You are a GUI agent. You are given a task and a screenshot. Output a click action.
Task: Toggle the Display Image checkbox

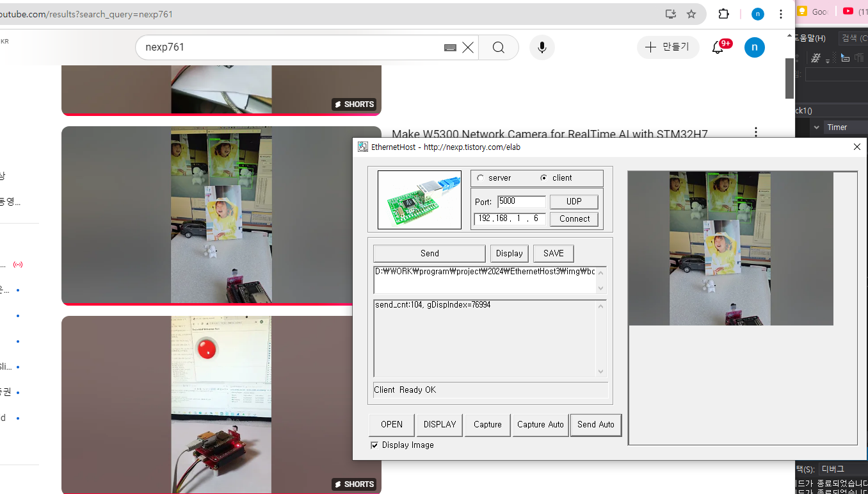click(374, 445)
